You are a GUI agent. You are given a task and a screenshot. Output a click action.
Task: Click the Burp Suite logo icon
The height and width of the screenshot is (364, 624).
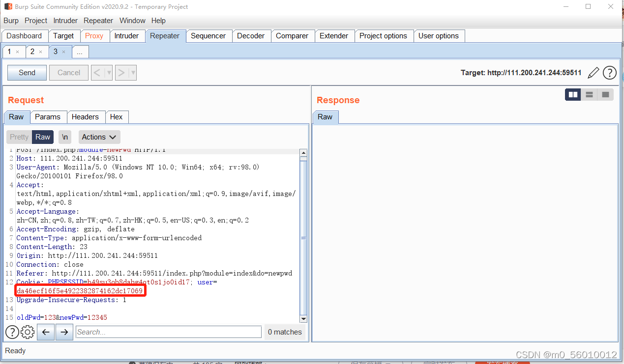[x=8, y=7]
